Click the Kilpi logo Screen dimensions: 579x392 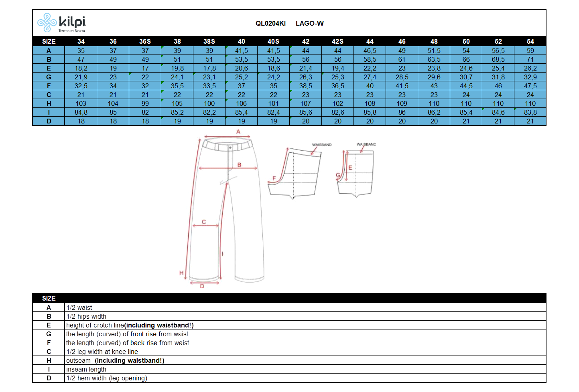(x=61, y=23)
